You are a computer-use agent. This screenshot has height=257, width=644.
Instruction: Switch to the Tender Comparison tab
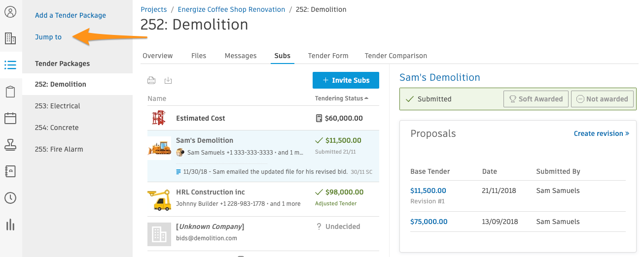click(x=395, y=56)
